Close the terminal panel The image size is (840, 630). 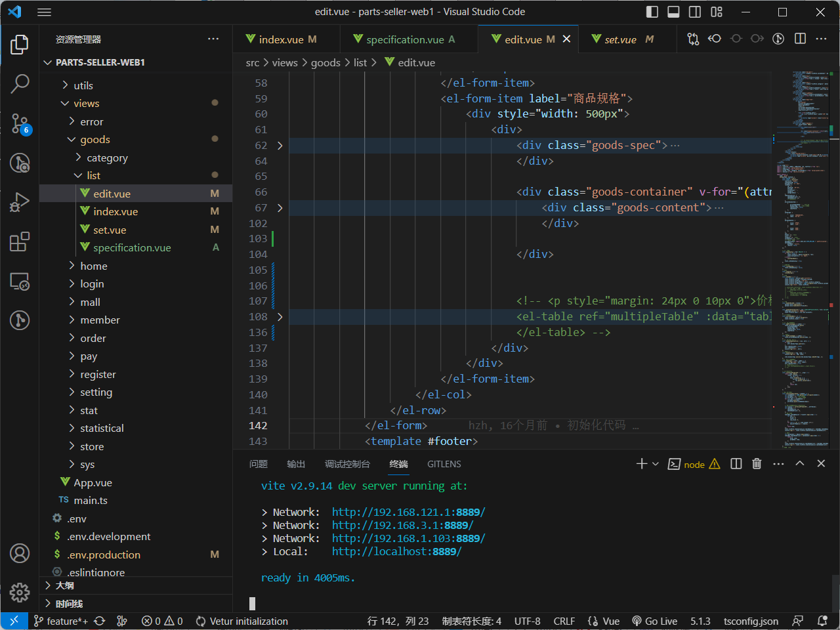821,463
